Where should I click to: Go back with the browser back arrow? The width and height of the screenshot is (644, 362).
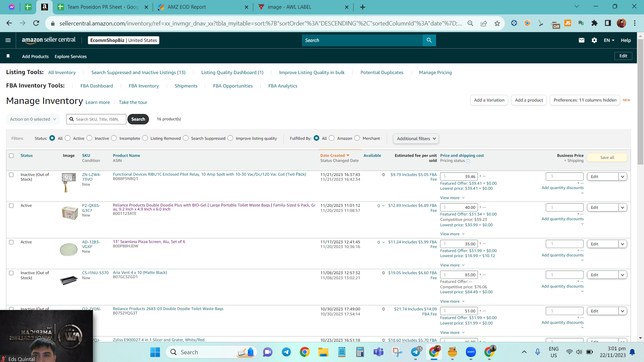pyautogui.click(x=9, y=23)
